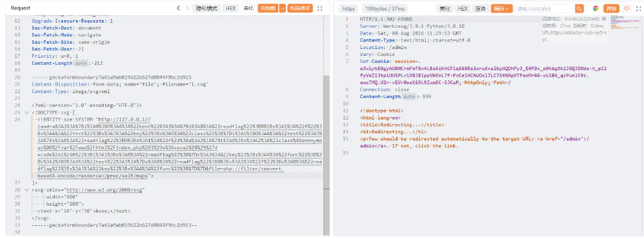Toggle 渲染 render in response panel

tap(480, 9)
